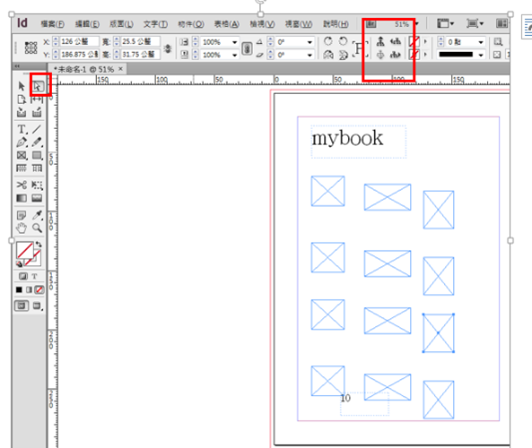Toggle constrain proportions for scaling link
Viewport: 532px width, 448px height.
click(x=247, y=49)
